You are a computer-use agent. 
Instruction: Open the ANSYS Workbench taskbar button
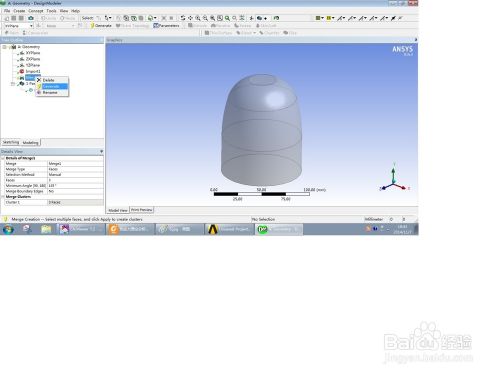pos(230,229)
